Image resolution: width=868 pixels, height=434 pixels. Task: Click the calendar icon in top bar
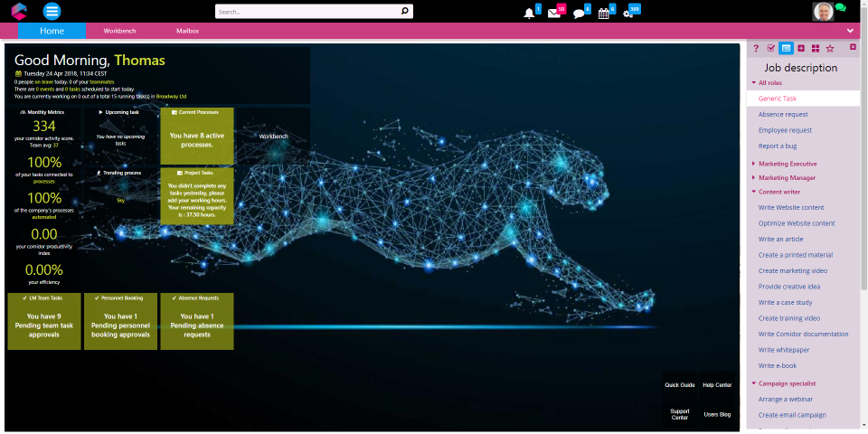coord(603,14)
